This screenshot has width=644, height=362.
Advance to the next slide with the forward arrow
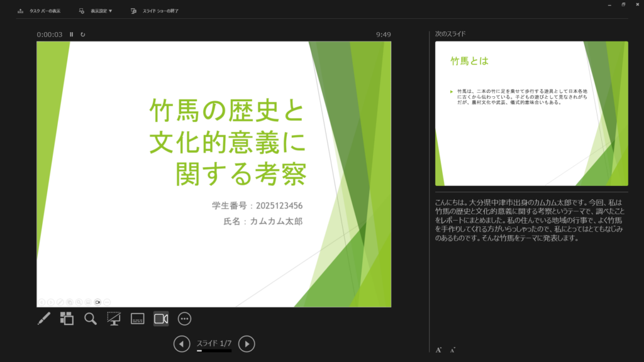coord(247,344)
